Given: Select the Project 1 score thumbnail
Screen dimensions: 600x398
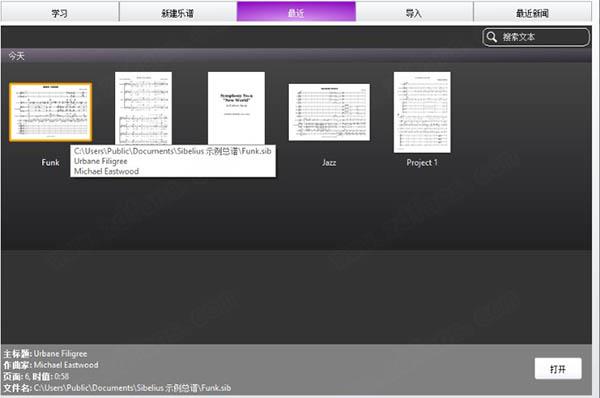Looking at the screenshot, I should click(x=422, y=112).
